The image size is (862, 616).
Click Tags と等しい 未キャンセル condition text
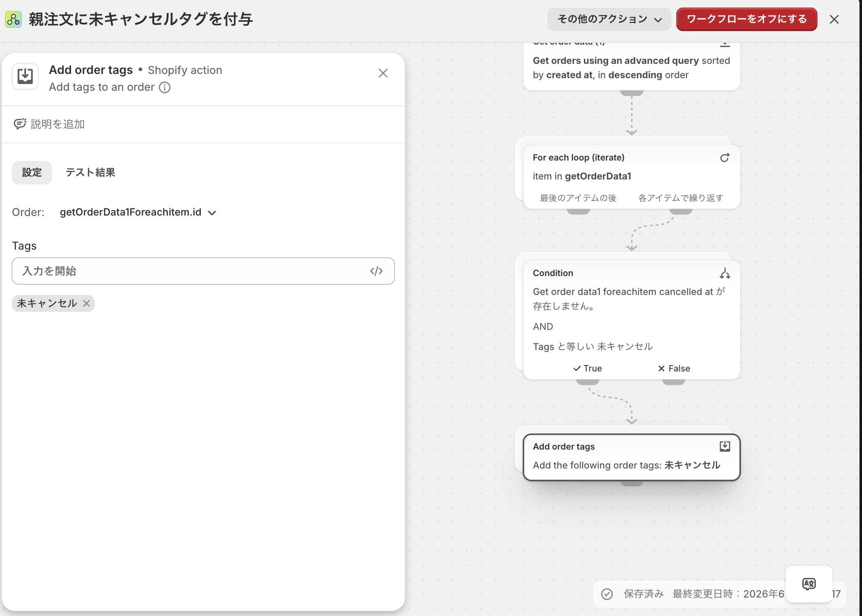coord(593,347)
